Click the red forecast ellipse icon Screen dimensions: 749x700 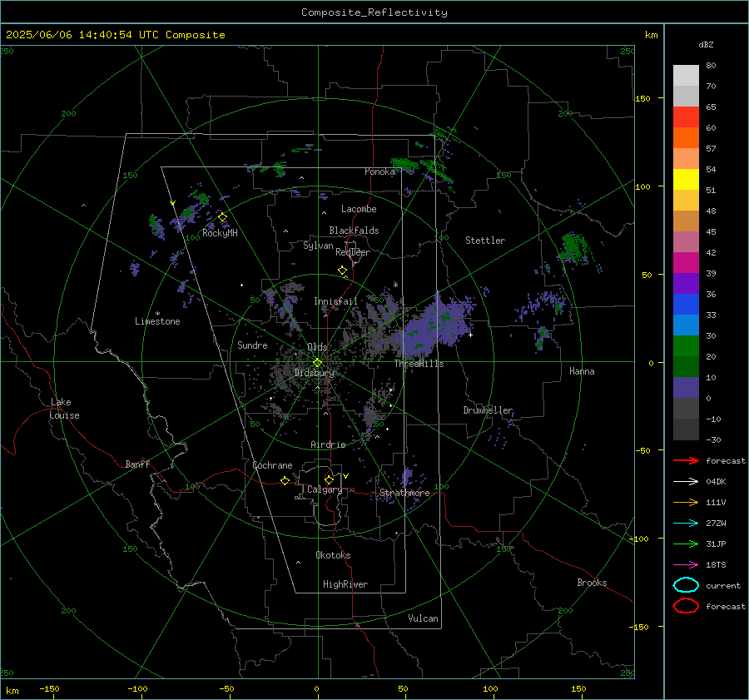click(686, 606)
